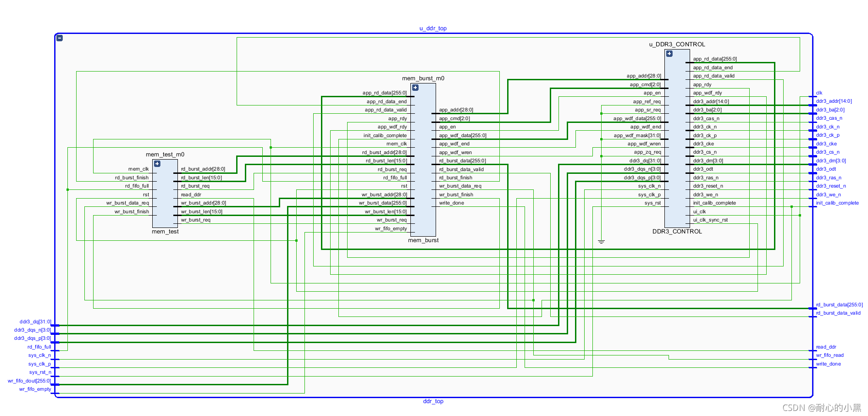Viewport: 868px width, 416px height.
Task: Click the ground symbol below DDR3_CONTROL inputs
Action: [x=601, y=241]
